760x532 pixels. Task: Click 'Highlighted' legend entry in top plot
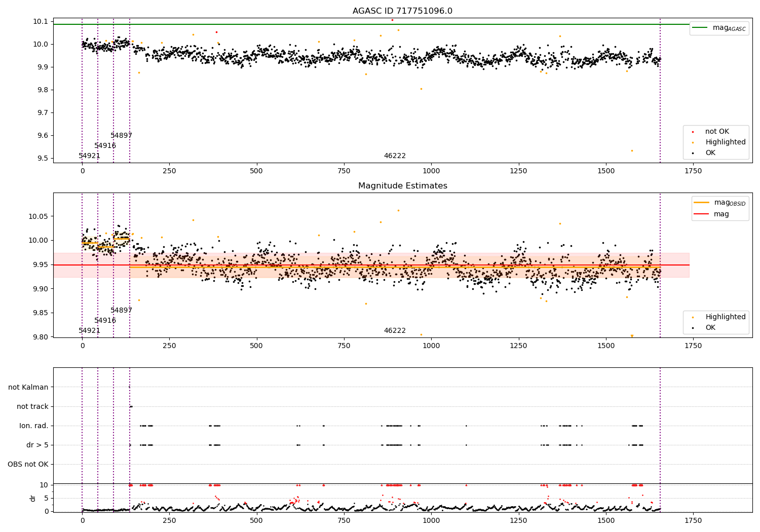coord(725,142)
